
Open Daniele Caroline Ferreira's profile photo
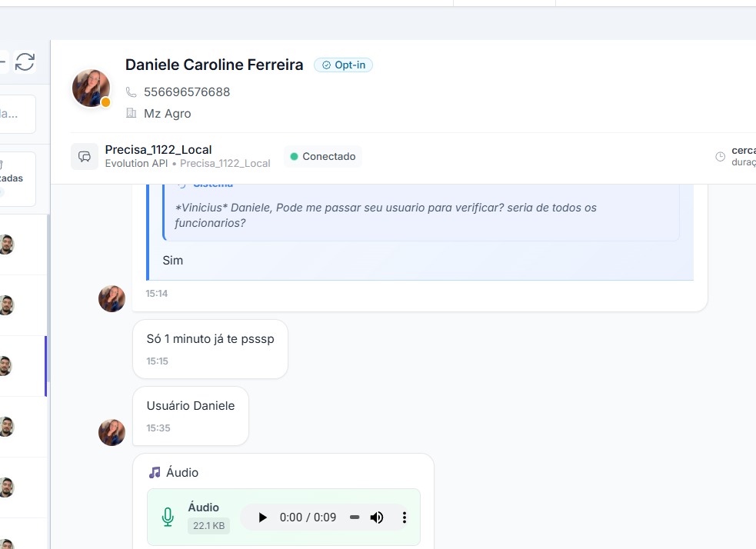(91, 88)
